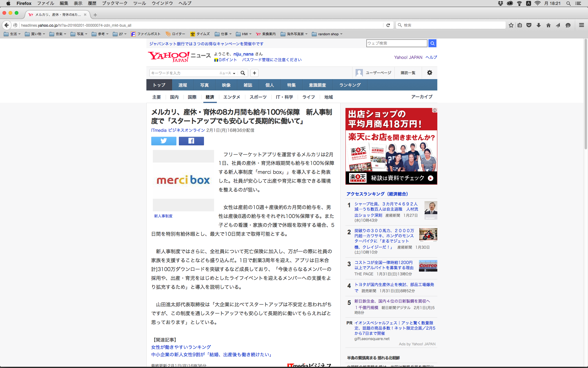This screenshot has width=588, height=368.
Task: Click the Yahoo News settings gear icon
Action: tap(429, 73)
